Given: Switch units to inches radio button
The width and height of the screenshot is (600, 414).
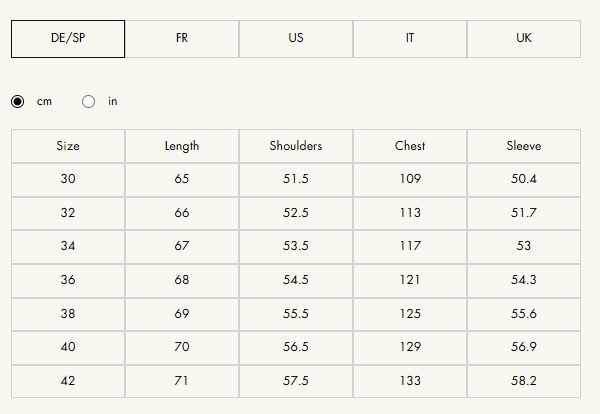Looking at the screenshot, I should (89, 101).
